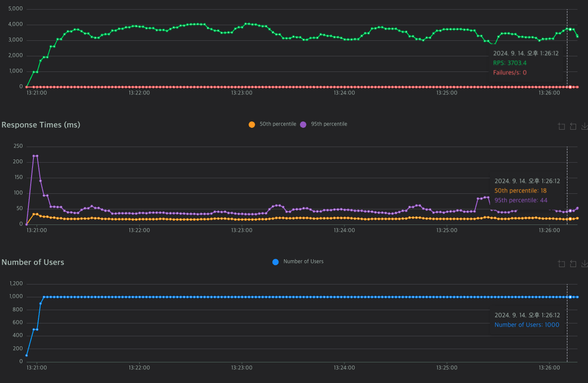Click the "Number of Users: 1000" tooltip line
The height and width of the screenshot is (383, 588).
pos(527,325)
